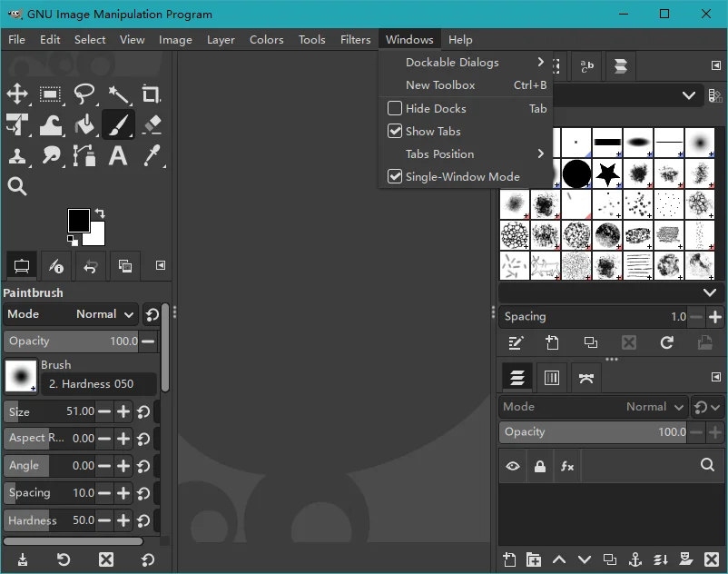Switch to the Images tab

pos(125,266)
